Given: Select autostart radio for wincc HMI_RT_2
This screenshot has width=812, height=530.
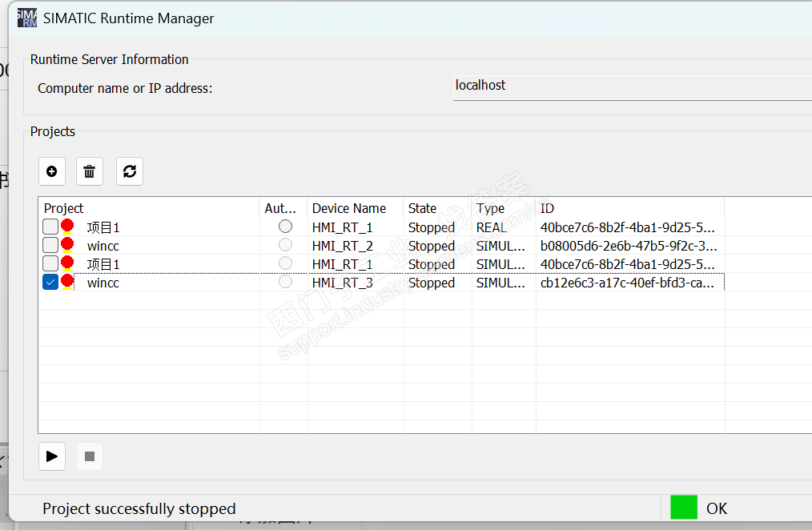Looking at the screenshot, I should [285, 246].
